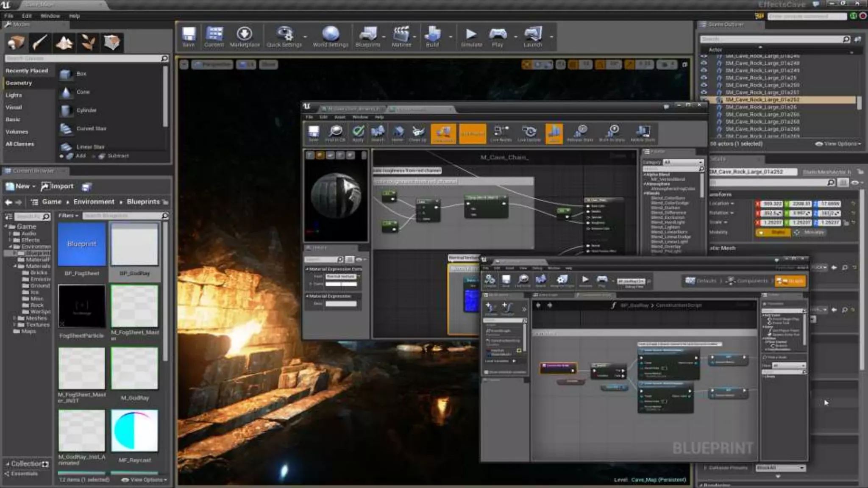This screenshot has width=868, height=488.
Task: Select the MF_Raycast asset thumbnail
Action: [134, 430]
